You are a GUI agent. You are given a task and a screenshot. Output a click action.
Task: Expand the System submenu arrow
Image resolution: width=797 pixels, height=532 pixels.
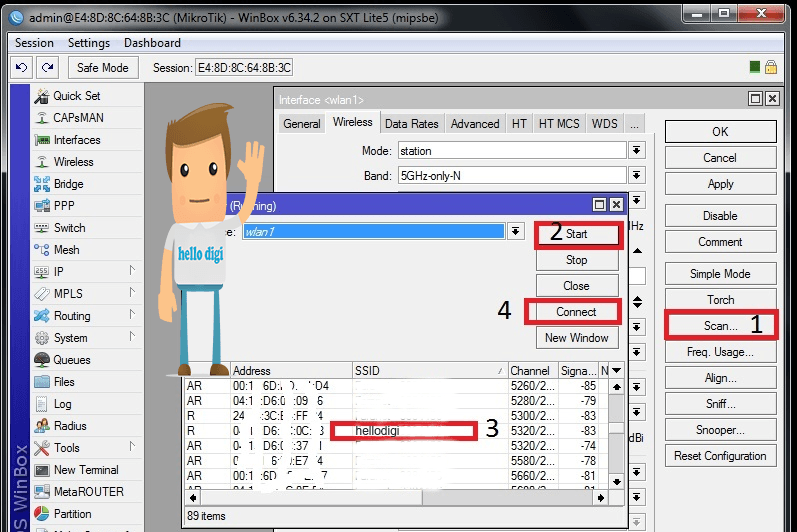[132, 336]
